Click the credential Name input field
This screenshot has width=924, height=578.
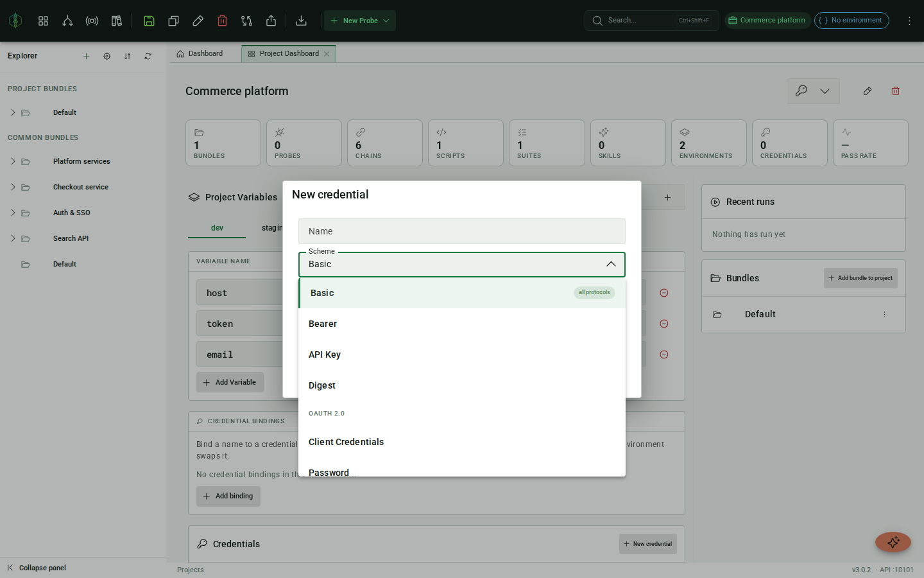[x=462, y=231]
